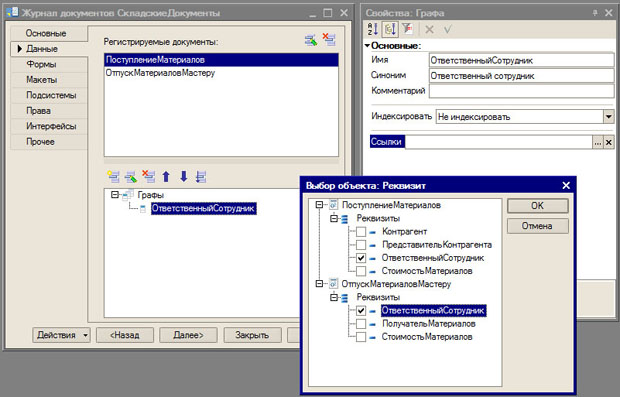Image resolution: width=620 pixels, height=397 pixels.
Task: Click the delete registered document icon
Action: point(329,40)
